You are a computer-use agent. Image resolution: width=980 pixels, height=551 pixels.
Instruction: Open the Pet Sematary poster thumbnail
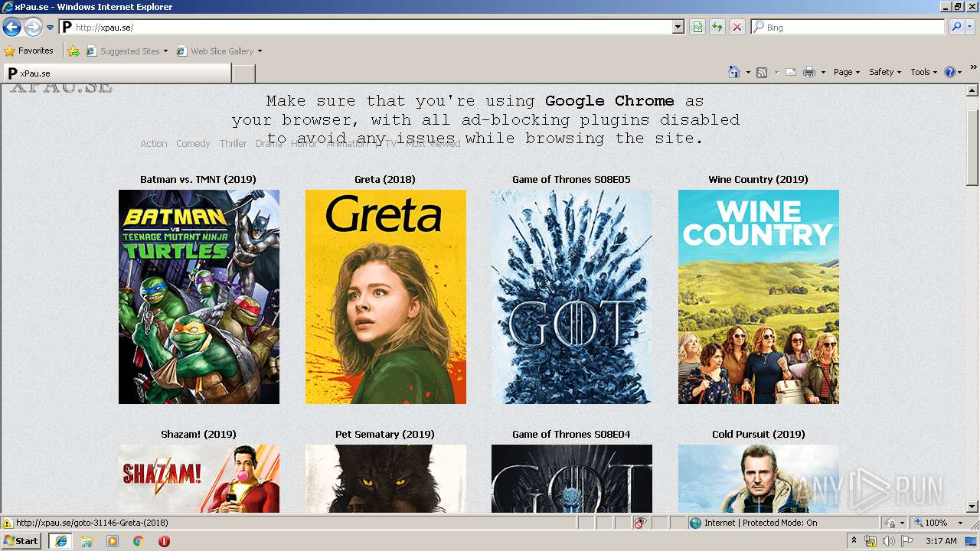[x=386, y=479]
